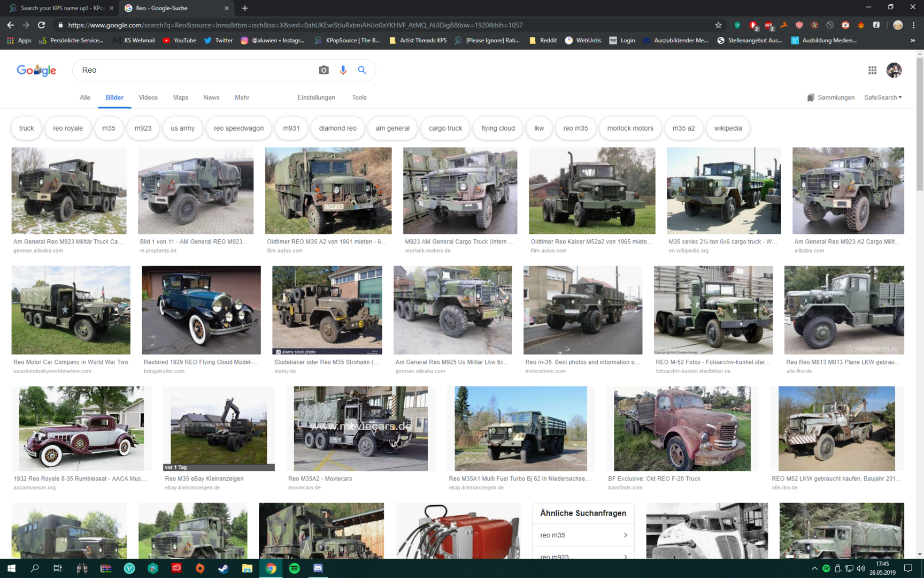
Task: Open File Explorer from the taskbar
Action: 247,568
